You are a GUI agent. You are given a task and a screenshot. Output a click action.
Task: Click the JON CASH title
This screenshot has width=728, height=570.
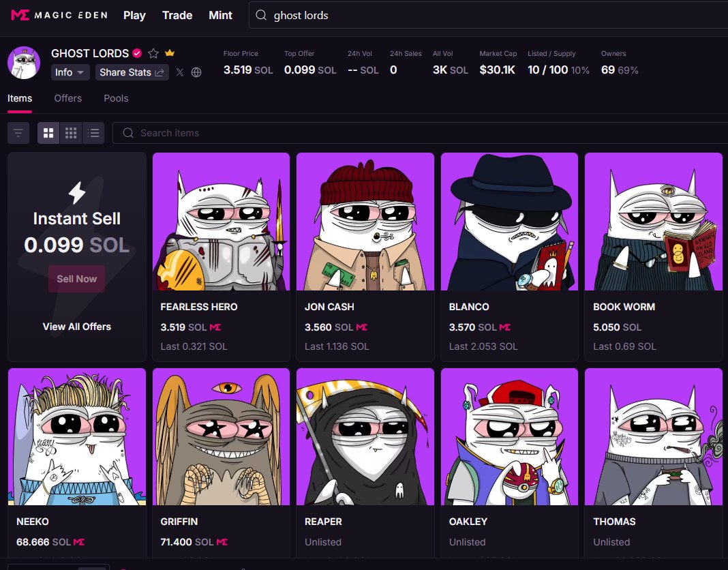tap(329, 307)
